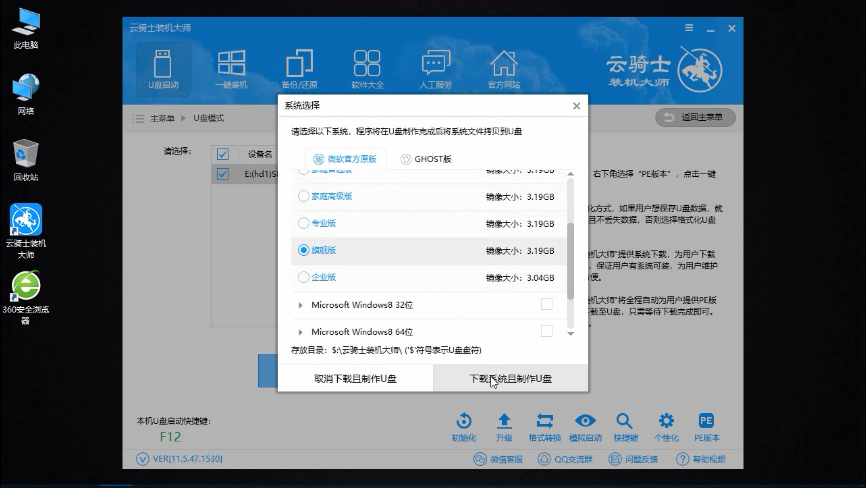Click the system list scroll down arrow
Viewport: 866px width, 488px height.
click(571, 333)
